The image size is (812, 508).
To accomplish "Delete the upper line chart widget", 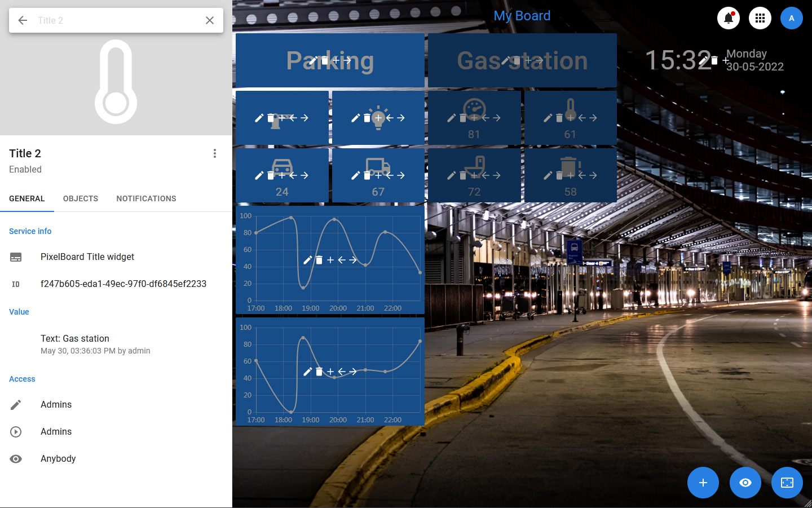I will coord(319,260).
